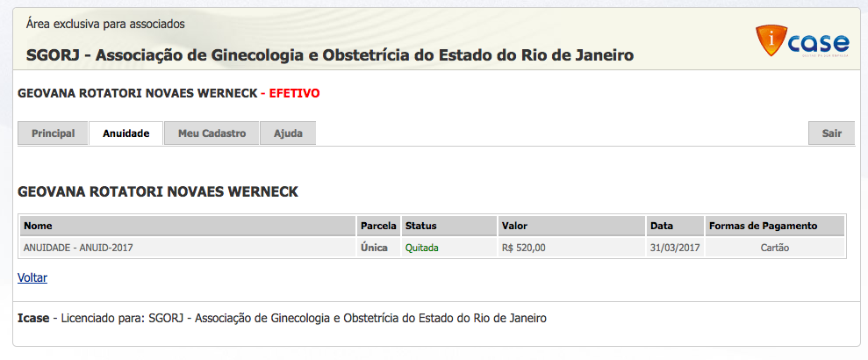Click the R$ 520,00 value cell

524,248
